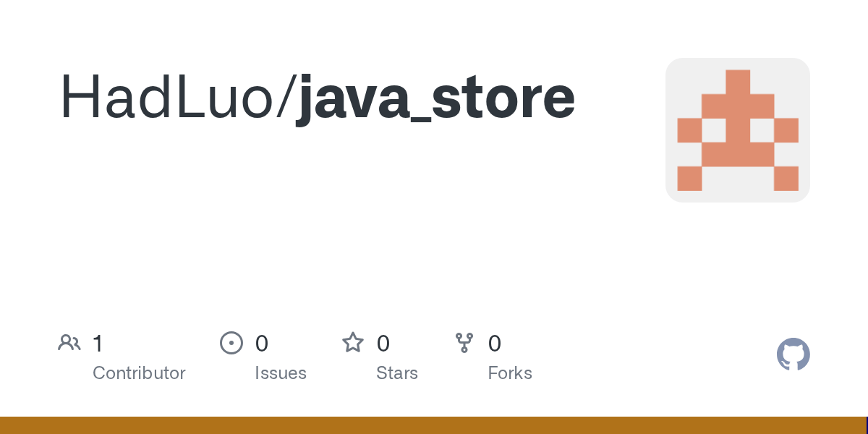Click the Issues circle-dot icon
The width and height of the screenshot is (868, 434).
[231, 343]
